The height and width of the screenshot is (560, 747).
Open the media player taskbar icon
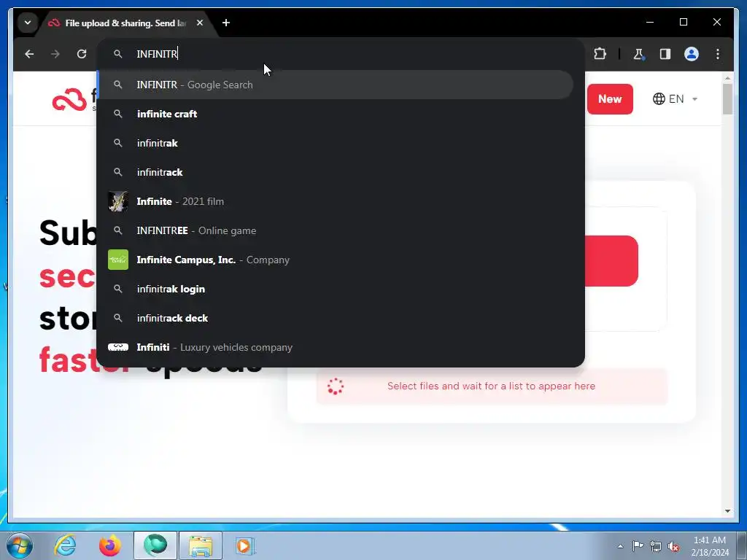click(x=245, y=545)
